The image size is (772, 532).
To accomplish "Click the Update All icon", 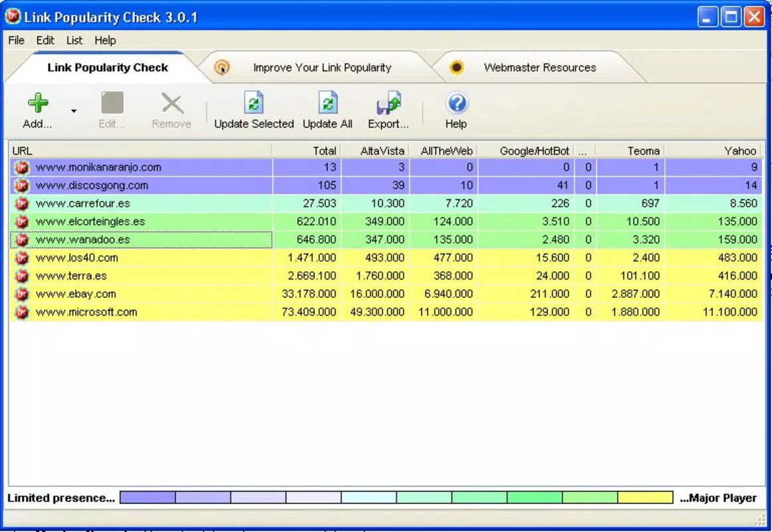I will click(x=327, y=102).
